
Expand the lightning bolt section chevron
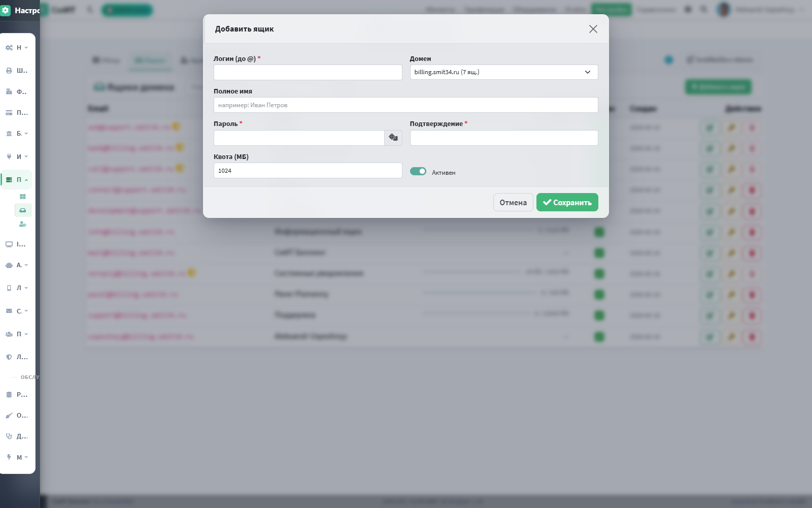coord(26,457)
